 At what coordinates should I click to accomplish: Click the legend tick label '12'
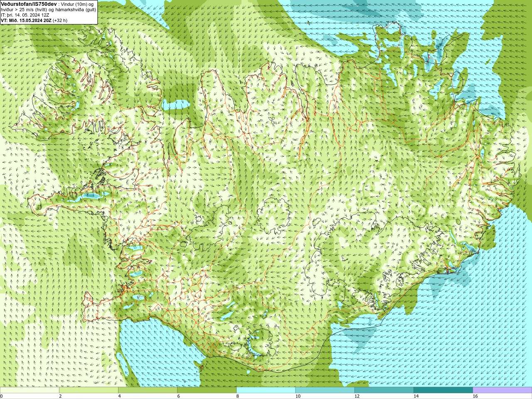[357, 396]
